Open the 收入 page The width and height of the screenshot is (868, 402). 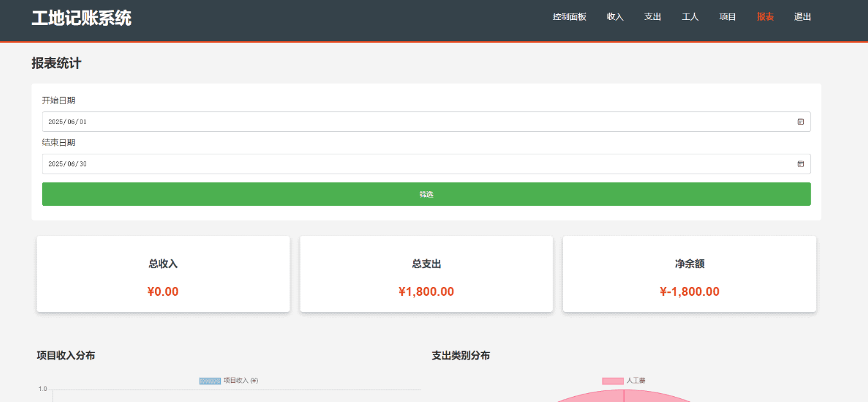[615, 17]
